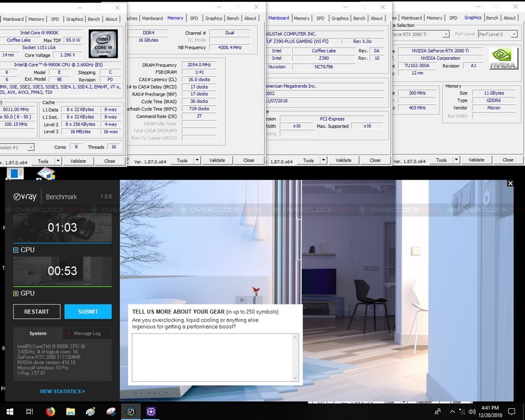Select the System tab in V-Ray Benchmark
525x420 pixels.
38,333
